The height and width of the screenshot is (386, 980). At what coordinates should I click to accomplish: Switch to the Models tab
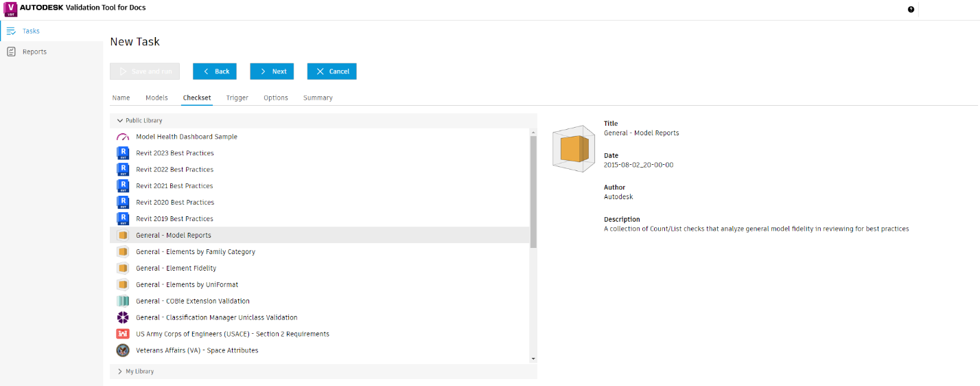(x=156, y=98)
